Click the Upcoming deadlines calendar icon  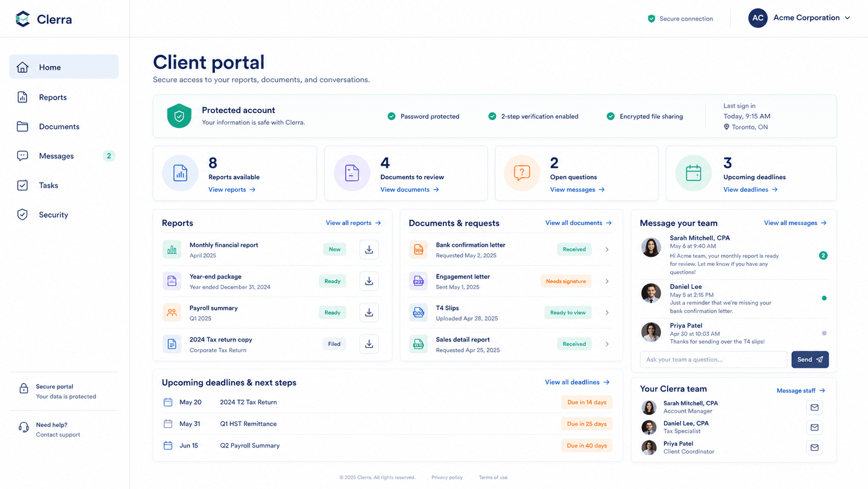click(x=694, y=173)
